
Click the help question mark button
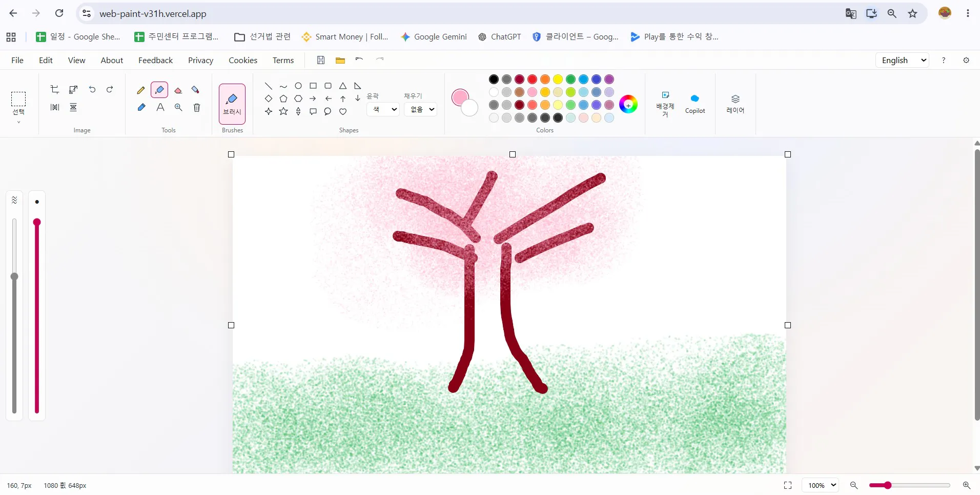pyautogui.click(x=944, y=60)
